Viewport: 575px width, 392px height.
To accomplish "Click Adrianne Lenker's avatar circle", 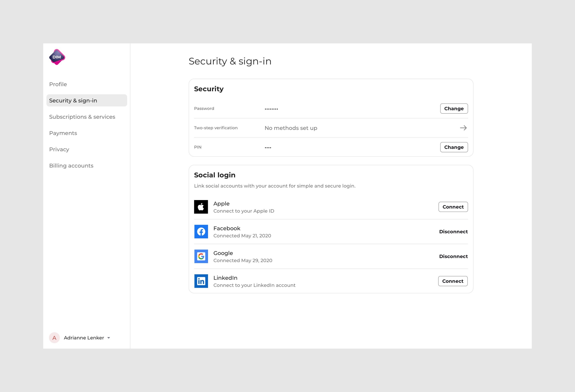I will 55,338.
